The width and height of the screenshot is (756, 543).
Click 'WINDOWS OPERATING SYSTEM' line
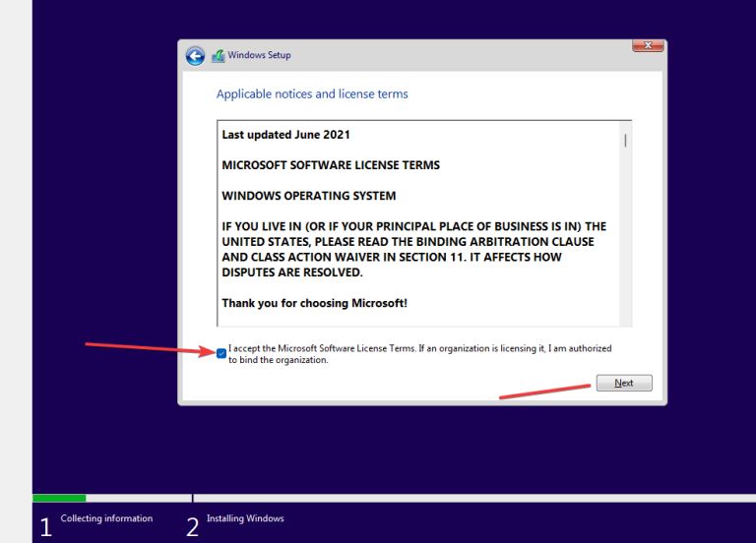(308, 196)
